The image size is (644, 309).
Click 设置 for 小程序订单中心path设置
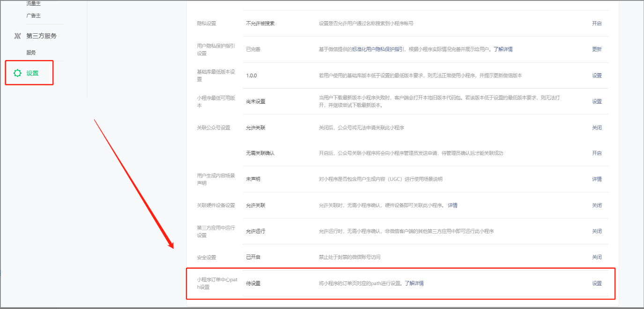click(597, 283)
